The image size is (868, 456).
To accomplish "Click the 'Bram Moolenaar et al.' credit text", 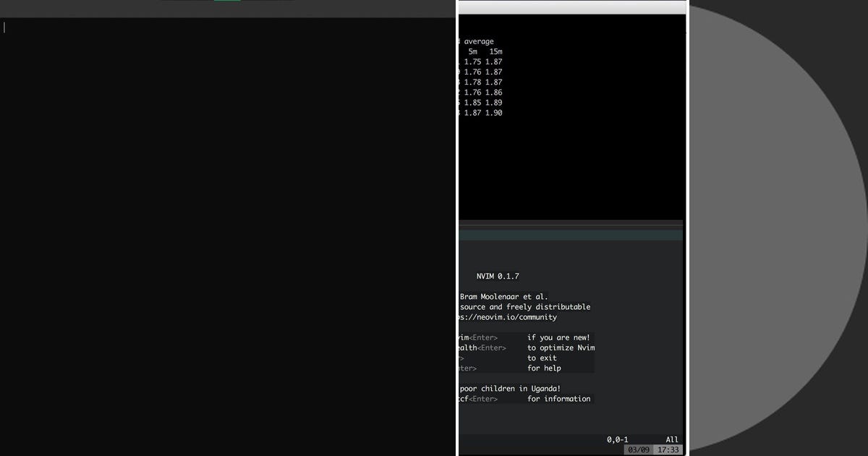I will [503, 296].
